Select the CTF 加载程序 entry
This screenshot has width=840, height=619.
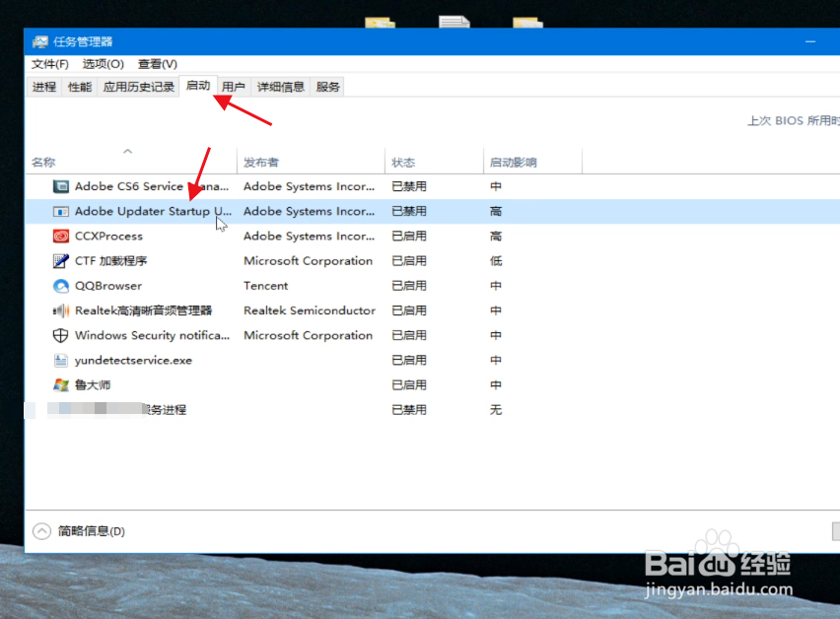[110, 261]
